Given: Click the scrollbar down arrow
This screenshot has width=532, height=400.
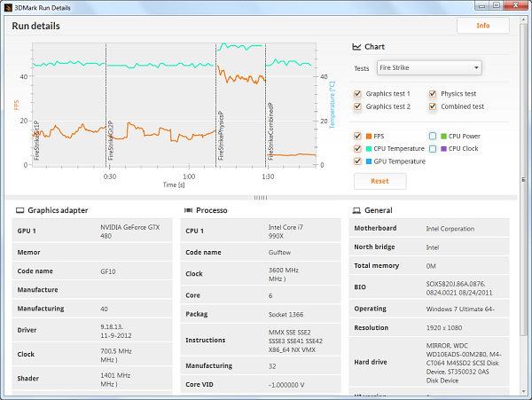Looking at the screenshot, I should [x=524, y=391].
